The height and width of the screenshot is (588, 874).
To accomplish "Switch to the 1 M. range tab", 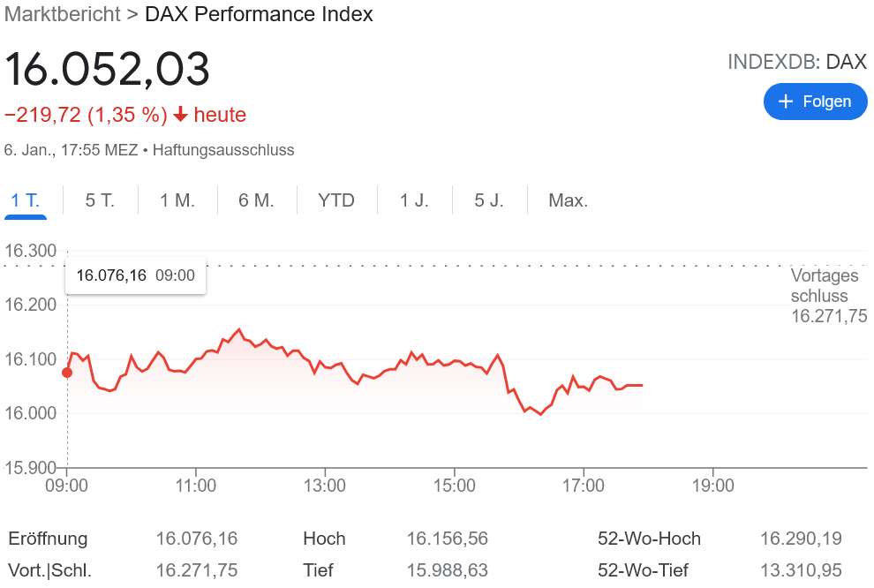I will tap(177, 200).
